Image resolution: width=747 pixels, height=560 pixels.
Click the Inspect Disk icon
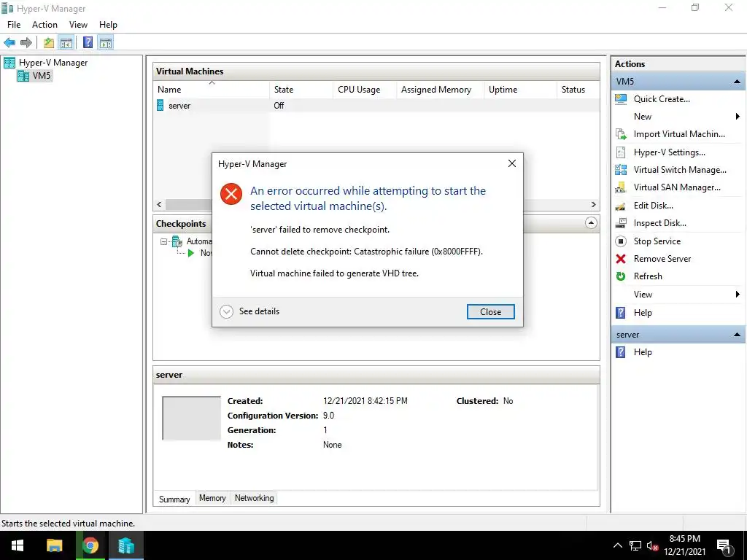coord(621,223)
